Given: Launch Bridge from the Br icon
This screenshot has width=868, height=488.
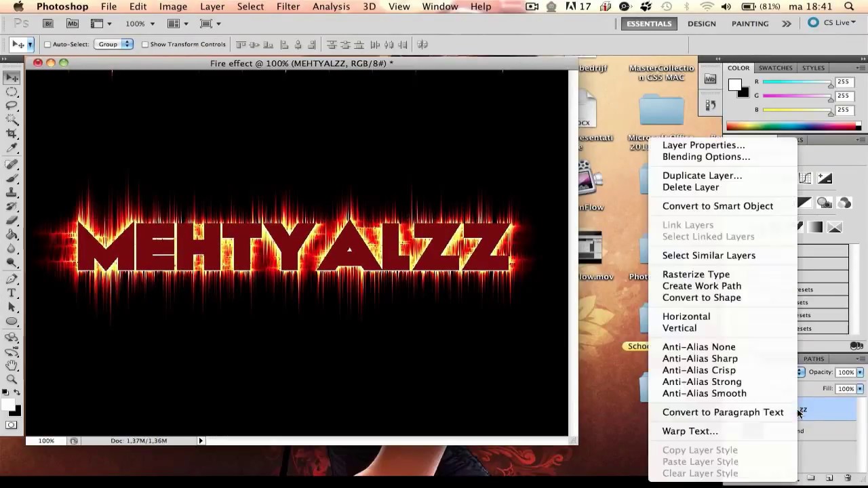Looking at the screenshot, I should [47, 24].
